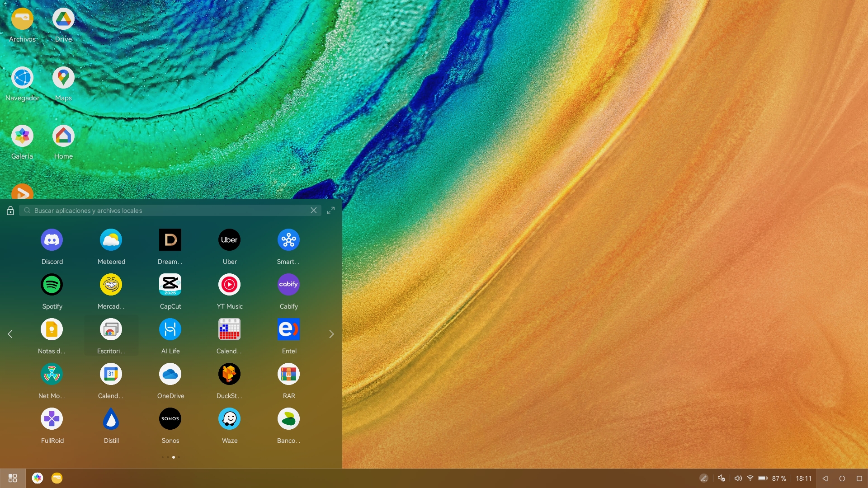The width and height of the screenshot is (868, 488).
Task: Open the Sonos app
Action: coord(170,419)
